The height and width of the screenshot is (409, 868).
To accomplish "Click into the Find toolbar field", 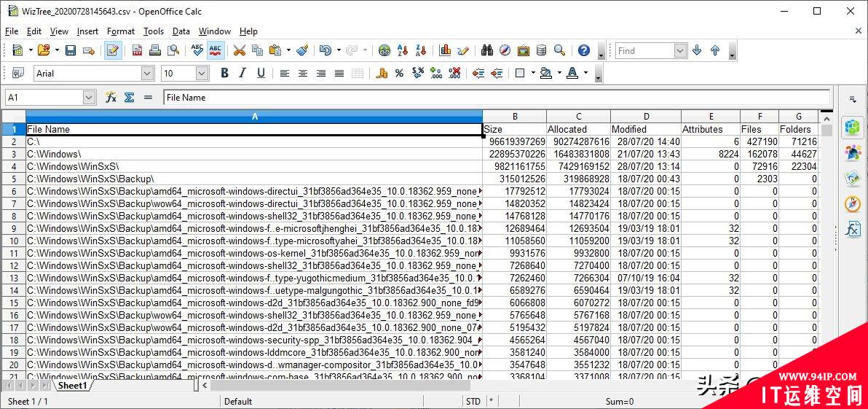I will (x=645, y=51).
